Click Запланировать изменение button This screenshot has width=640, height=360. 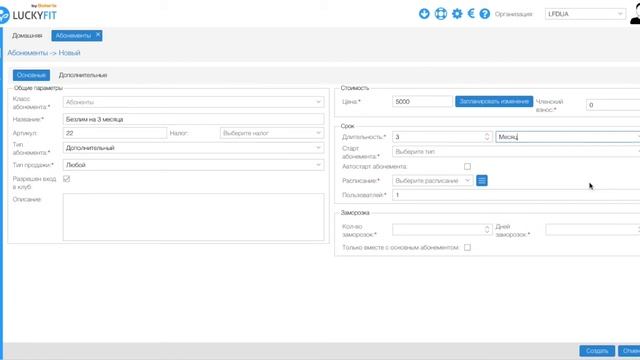pyautogui.click(x=494, y=101)
